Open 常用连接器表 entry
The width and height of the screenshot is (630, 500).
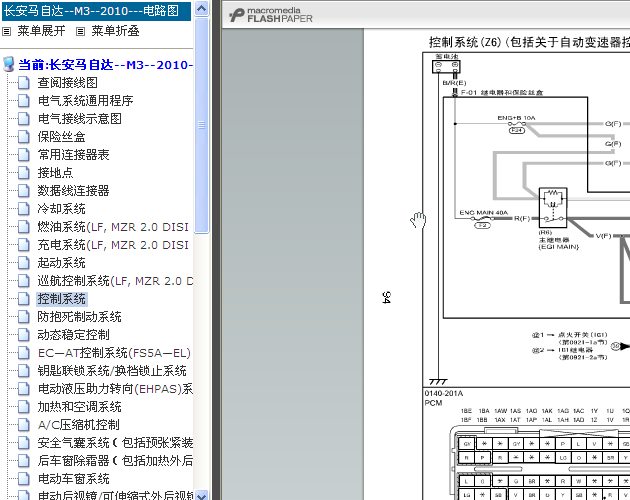point(74,155)
